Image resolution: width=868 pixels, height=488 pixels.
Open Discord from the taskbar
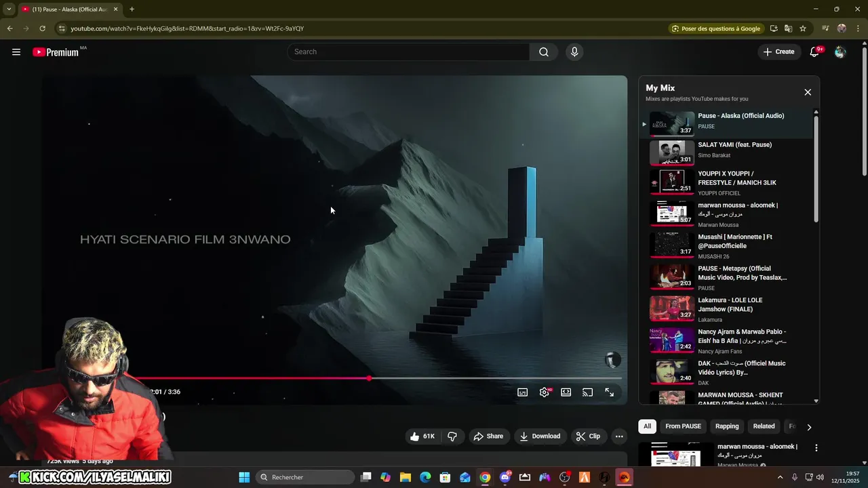(505, 477)
